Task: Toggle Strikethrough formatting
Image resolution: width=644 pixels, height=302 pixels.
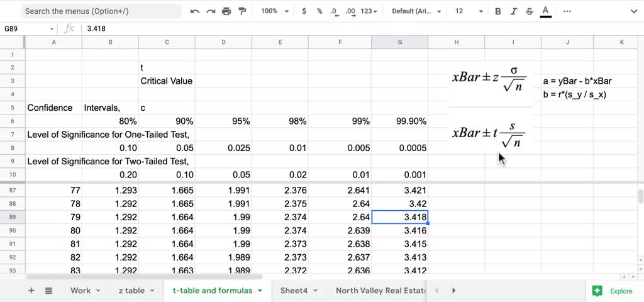Action: tap(529, 11)
